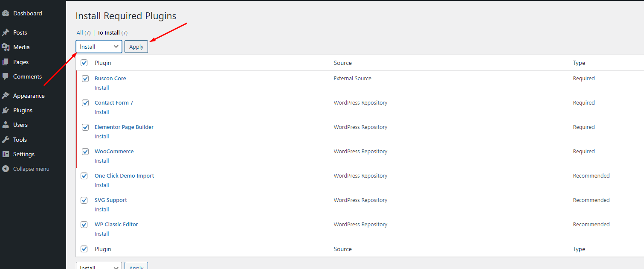This screenshot has width=644, height=269.
Task: Click "Recommended" in the One Click Demo Import row
Action: click(592, 175)
